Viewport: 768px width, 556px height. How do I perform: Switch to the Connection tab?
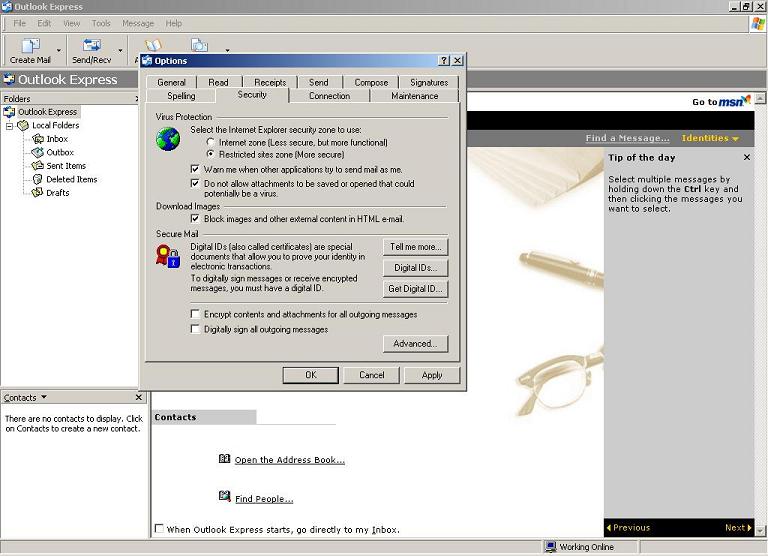tap(330, 96)
